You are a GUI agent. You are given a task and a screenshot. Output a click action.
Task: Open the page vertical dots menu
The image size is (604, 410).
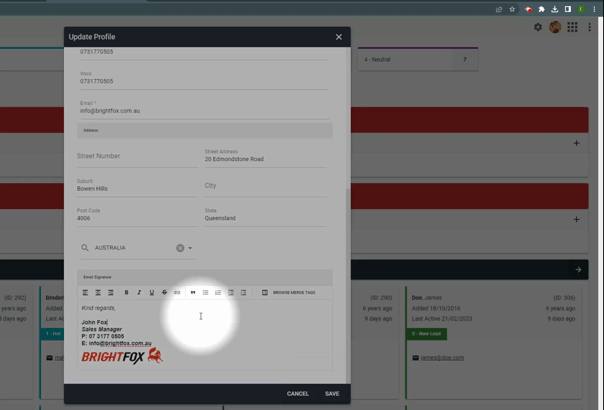point(589,27)
